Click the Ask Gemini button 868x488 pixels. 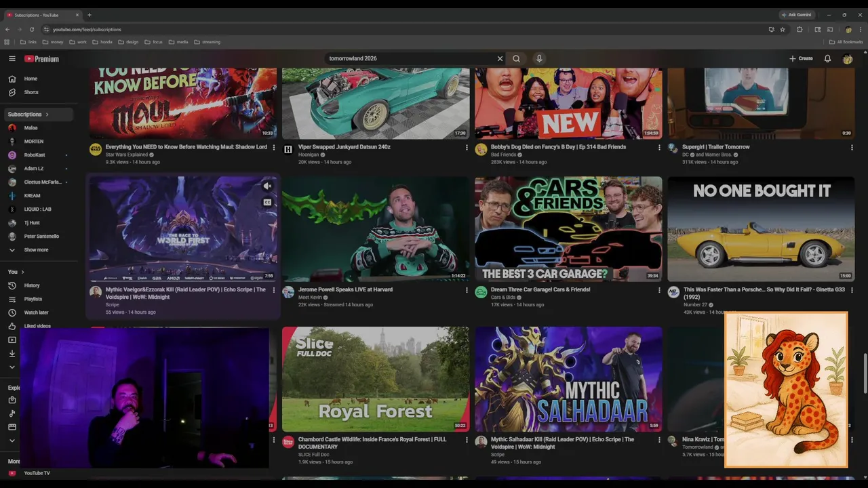pos(796,15)
